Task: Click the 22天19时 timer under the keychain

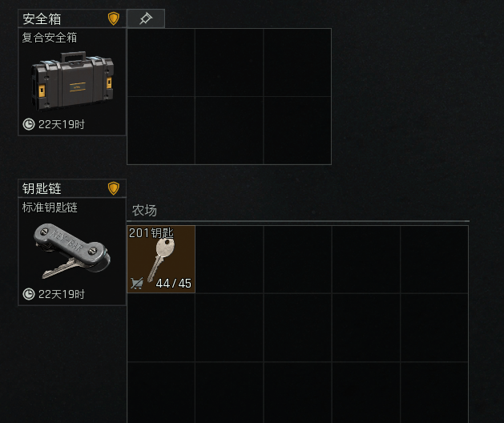Action: click(x=62, y=294)
